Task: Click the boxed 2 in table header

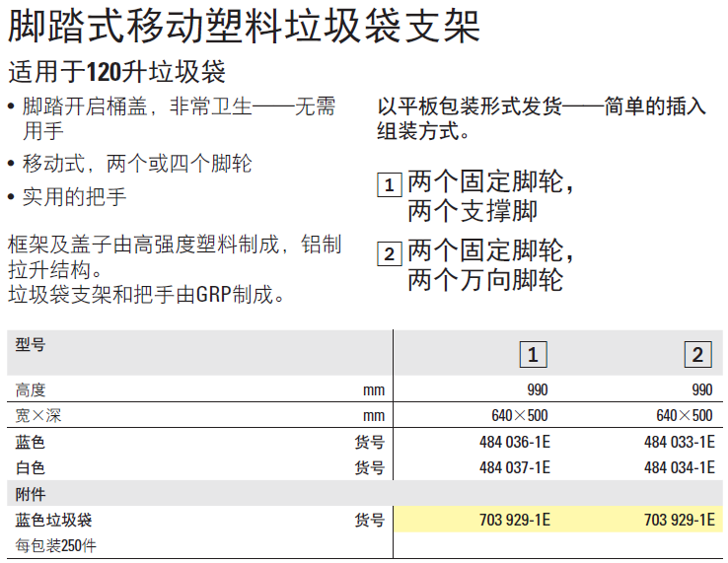Action: [697, 355]
